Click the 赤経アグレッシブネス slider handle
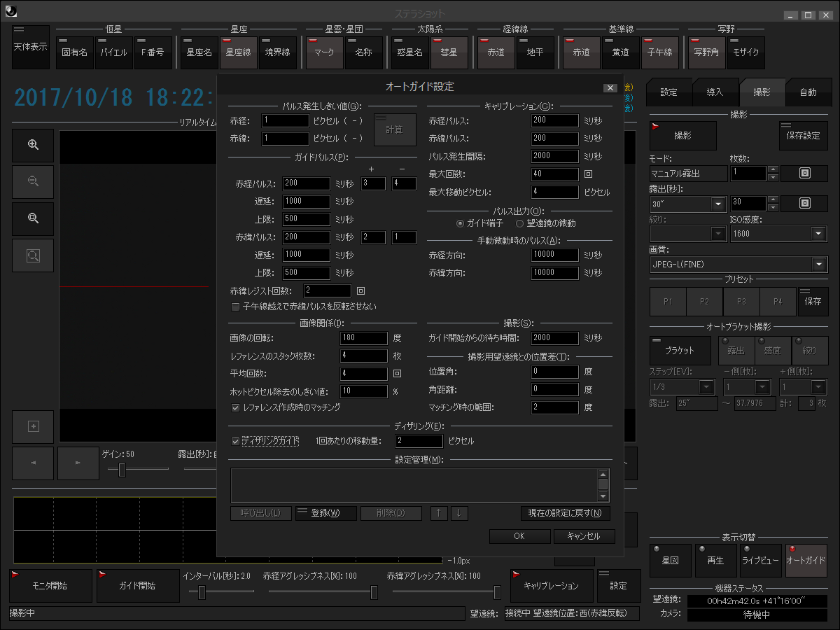The height and width of the screenshot is (630, 840). (374, 593)
